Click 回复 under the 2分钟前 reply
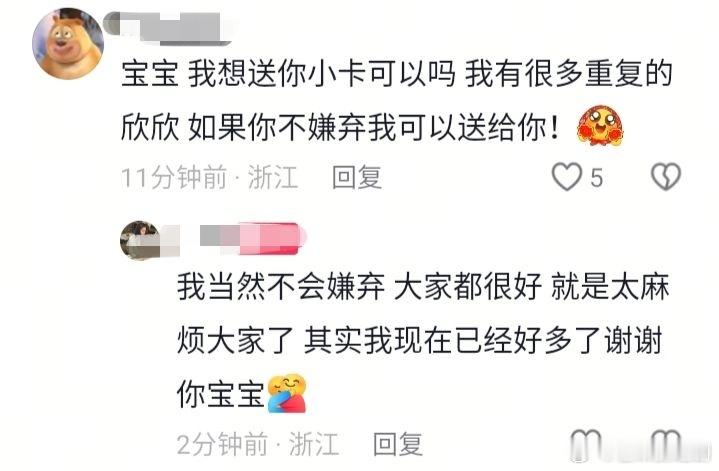This screenshot has height=471, width=719. point(398,444)
